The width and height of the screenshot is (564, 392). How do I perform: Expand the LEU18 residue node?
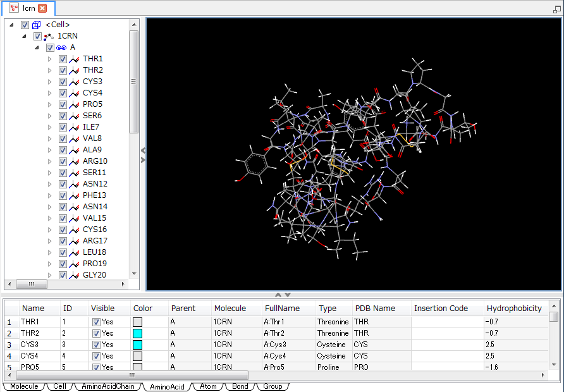[x=50, y=252]
